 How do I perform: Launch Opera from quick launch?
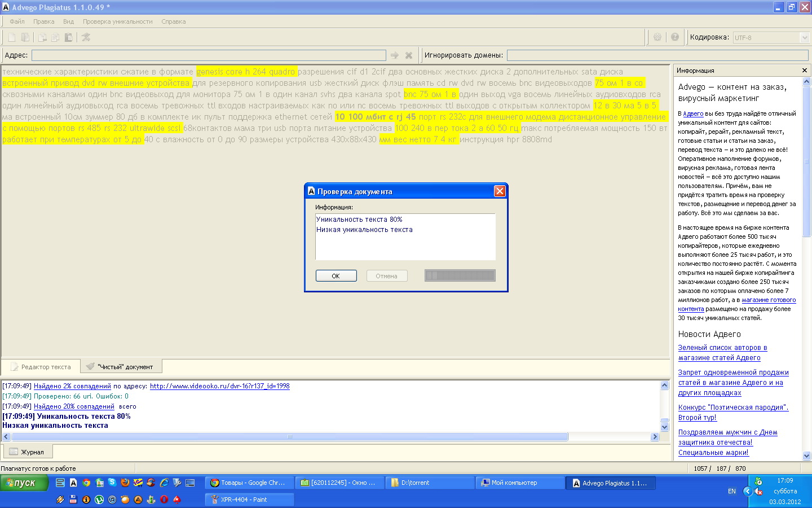(x=164, y=500)
